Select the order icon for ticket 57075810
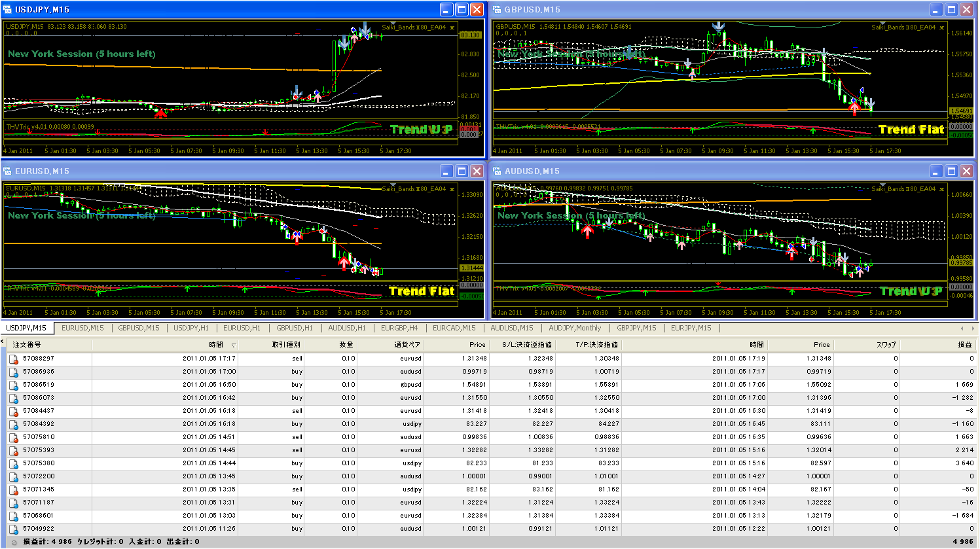Screen dimensions: 980x549 (13, 437)
